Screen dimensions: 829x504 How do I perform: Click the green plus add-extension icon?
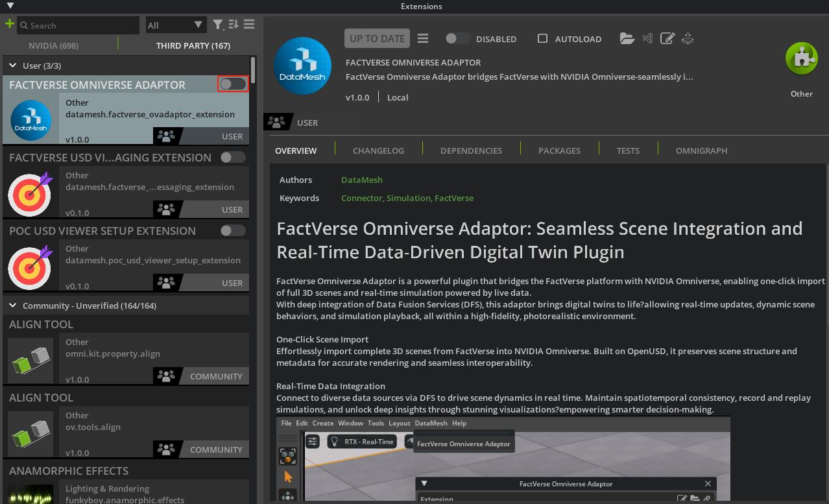click(x=9, y=24)
